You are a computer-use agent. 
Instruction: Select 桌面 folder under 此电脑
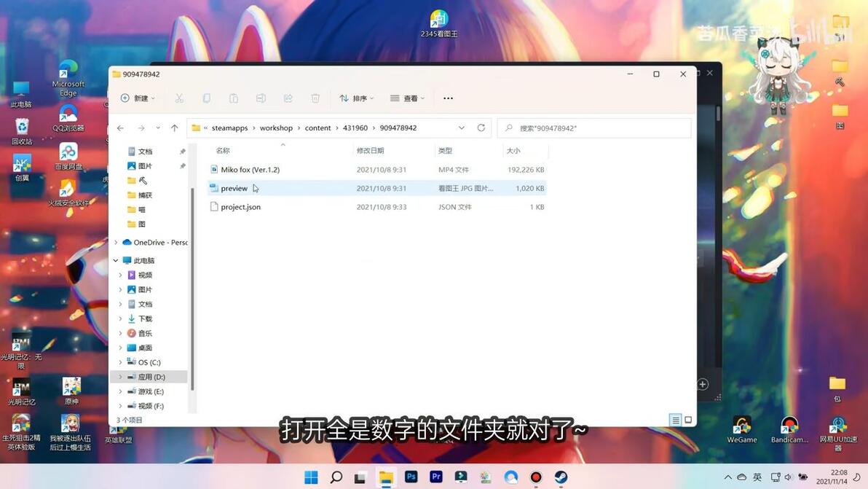coord(145,348)
